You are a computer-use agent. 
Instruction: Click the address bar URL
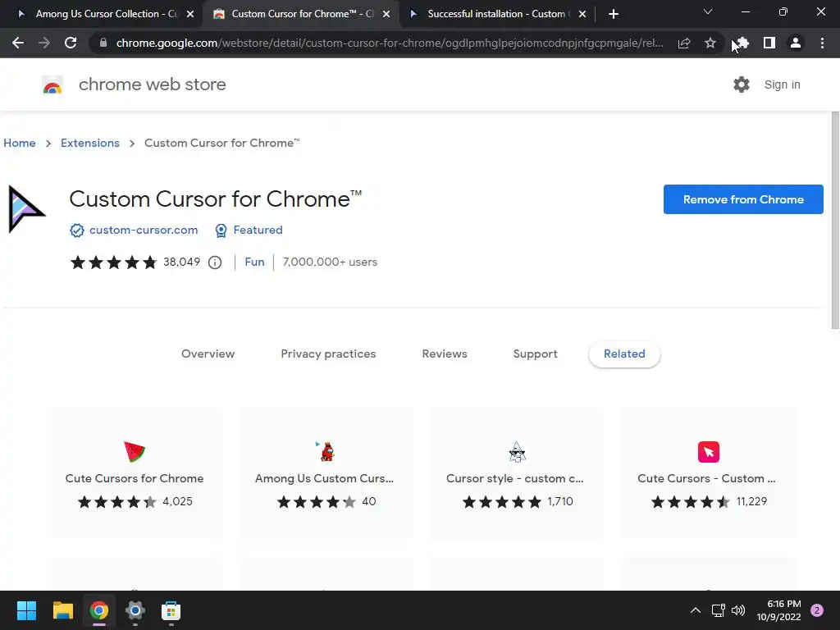(x=390, y=43)
